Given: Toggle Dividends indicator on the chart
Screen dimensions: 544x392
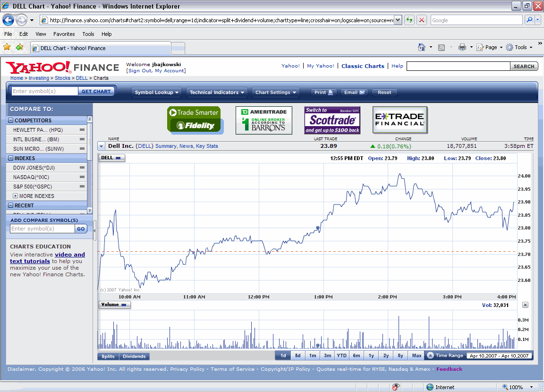Looking at the screenshot, I should tap(134, 357).
